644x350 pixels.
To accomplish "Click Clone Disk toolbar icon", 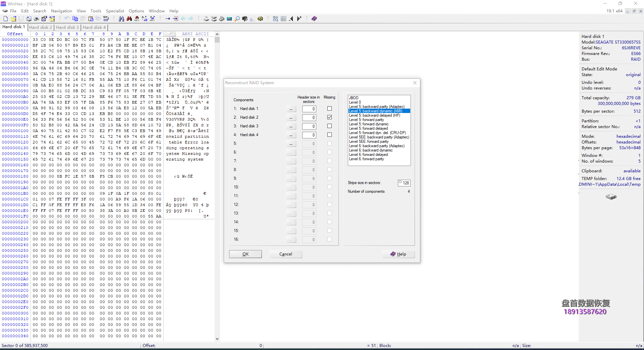I will [x=214, y=19].
